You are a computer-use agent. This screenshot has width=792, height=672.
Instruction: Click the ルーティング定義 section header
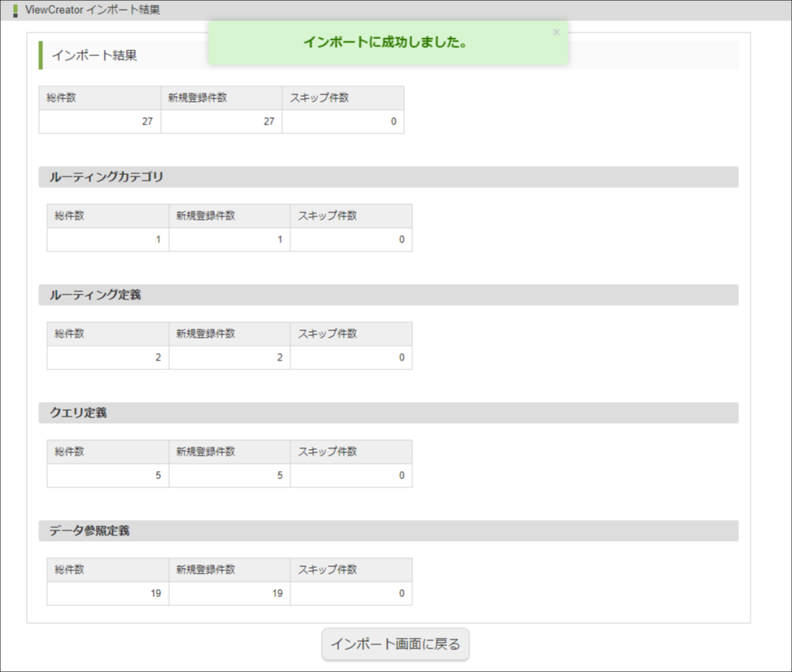point(389,295)
